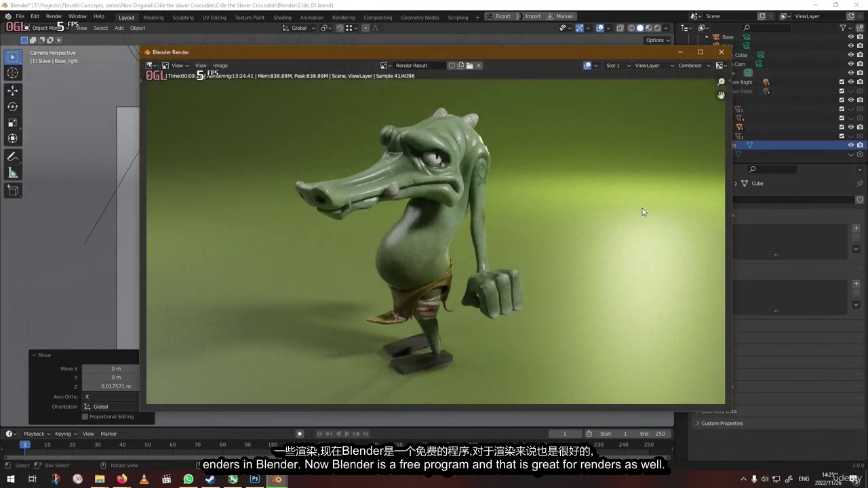Toggle viewport gizmos button
Screen dimensions: 868x488
pyautogui.click(x=579, y=28)
